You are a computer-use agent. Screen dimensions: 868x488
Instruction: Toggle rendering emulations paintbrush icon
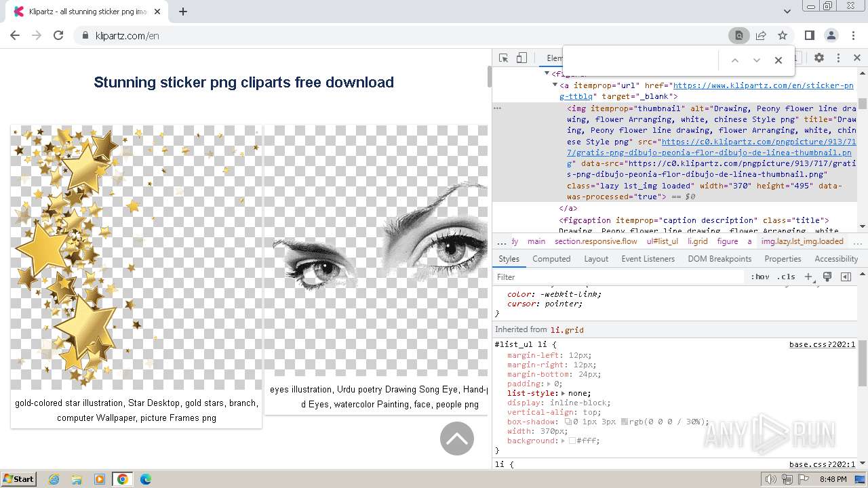[x=827, y=277]
